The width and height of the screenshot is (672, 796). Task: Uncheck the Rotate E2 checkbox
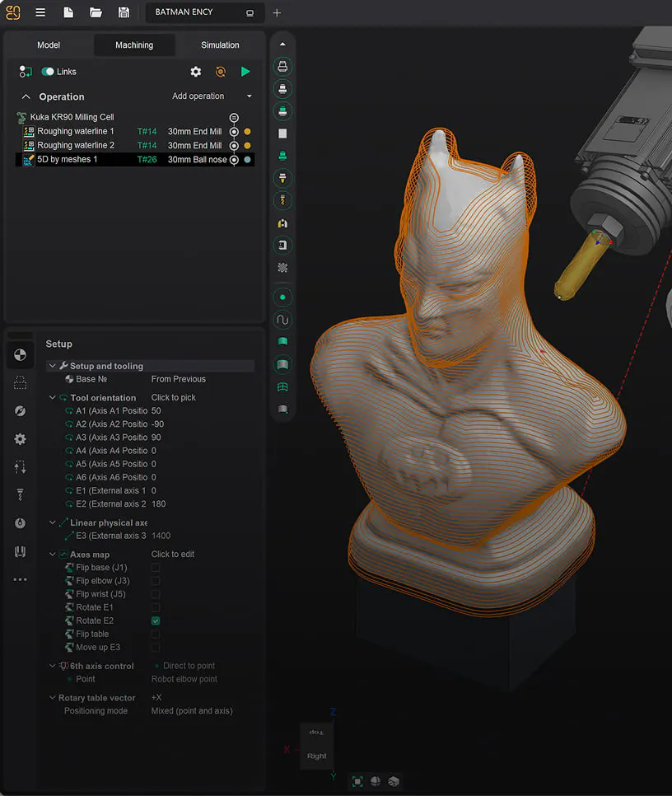(x=156, y=620)
